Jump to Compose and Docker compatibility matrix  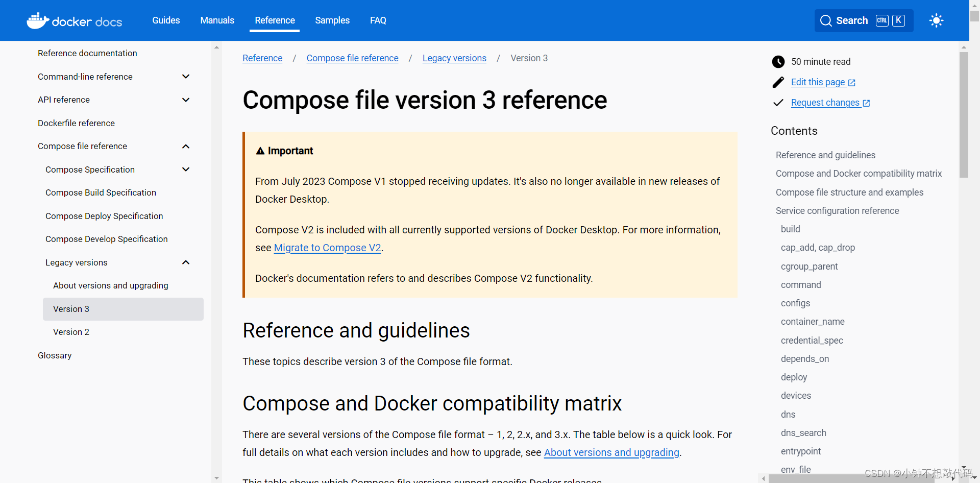point(859,174)
